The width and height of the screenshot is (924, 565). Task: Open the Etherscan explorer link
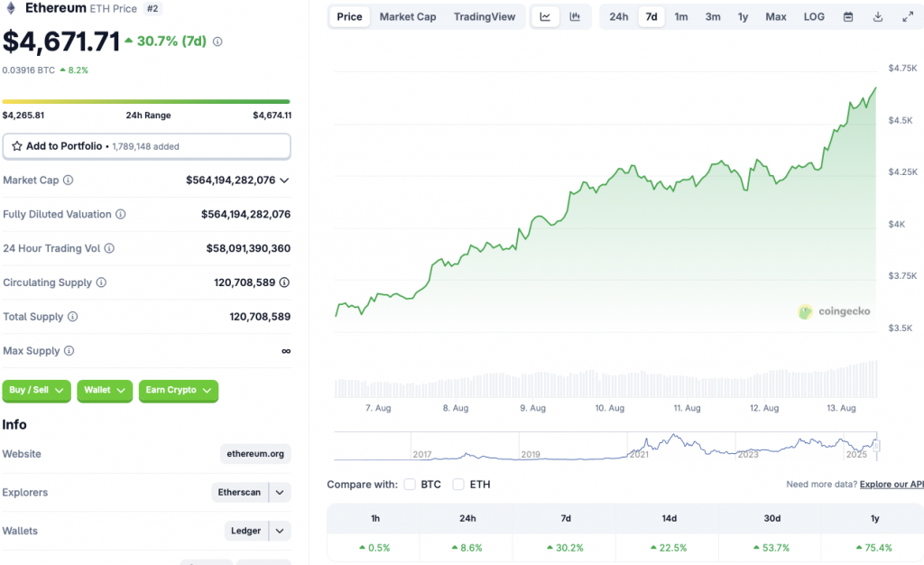coord(239,493)
